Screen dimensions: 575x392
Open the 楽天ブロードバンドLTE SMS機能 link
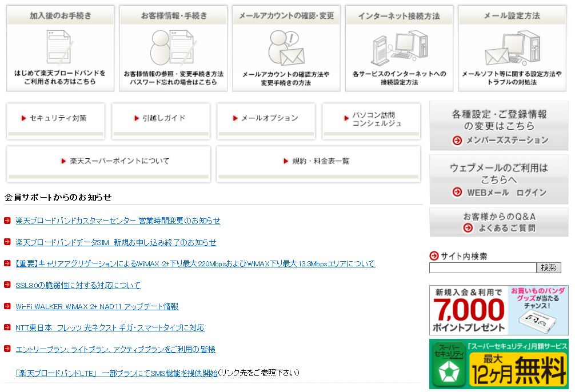pyautogui.click(x=117, y=373)
